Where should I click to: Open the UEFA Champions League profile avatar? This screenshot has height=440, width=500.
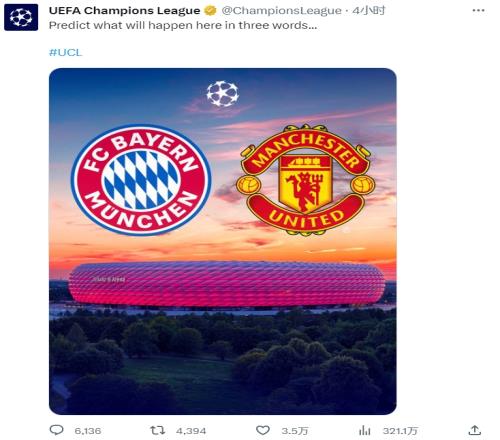(x=21, y=17)
